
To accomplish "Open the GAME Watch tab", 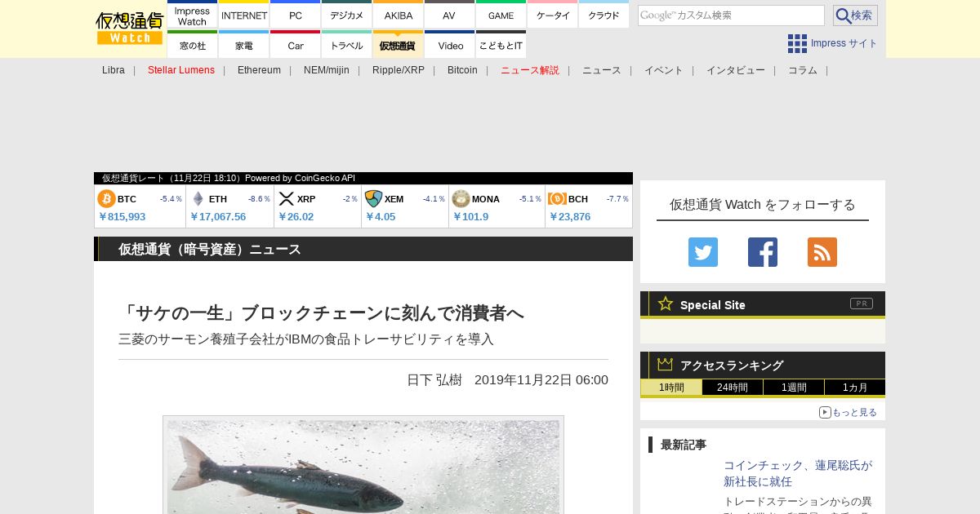I will tap(501, 16).
